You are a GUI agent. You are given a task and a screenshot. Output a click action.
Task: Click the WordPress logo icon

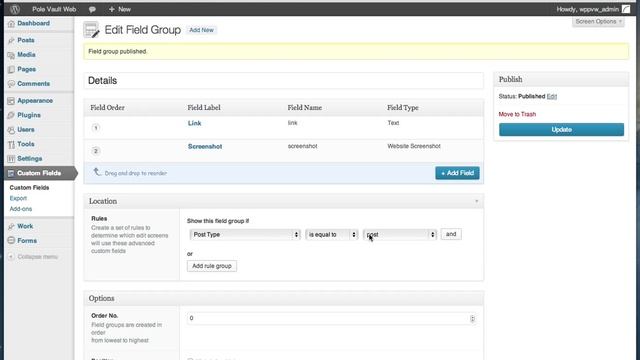15,9
